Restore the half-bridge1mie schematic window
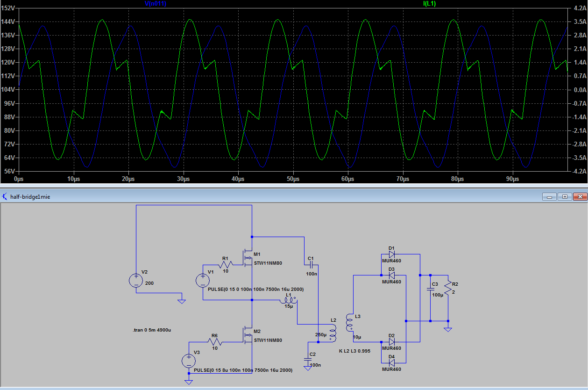The image size is (588, 390). (565, 196)
